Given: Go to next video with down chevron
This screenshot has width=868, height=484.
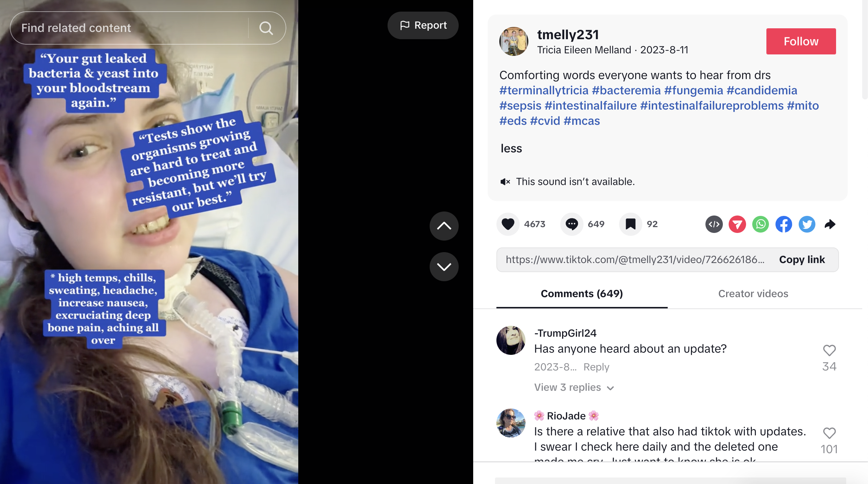Looking at the screenshot, I should coord(444,267).
